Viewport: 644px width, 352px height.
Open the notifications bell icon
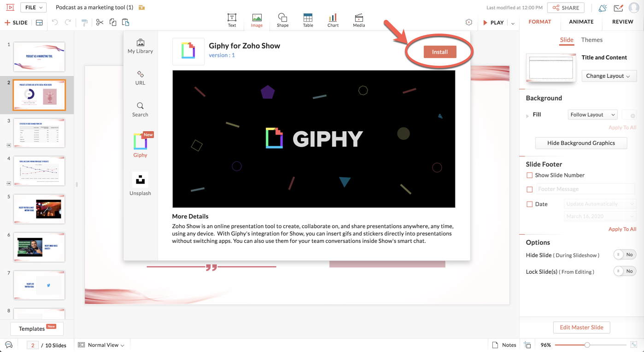[603, 8]
